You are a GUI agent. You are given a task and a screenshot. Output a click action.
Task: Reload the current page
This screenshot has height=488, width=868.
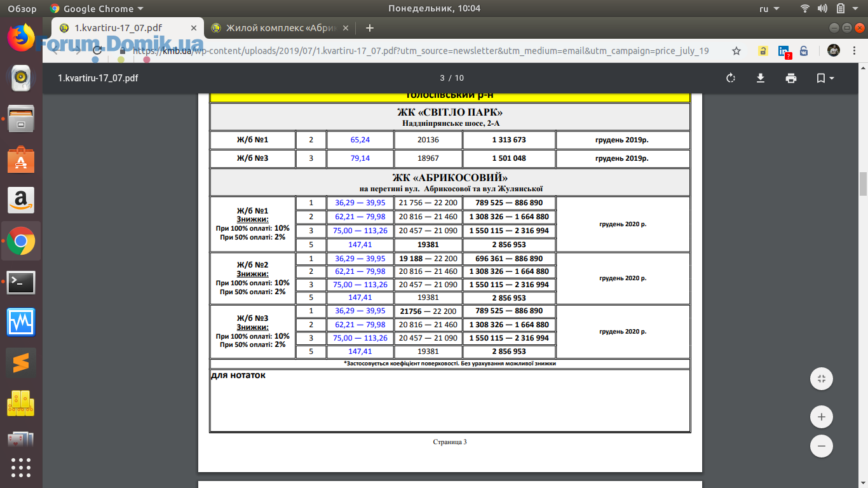click(97, 51)
